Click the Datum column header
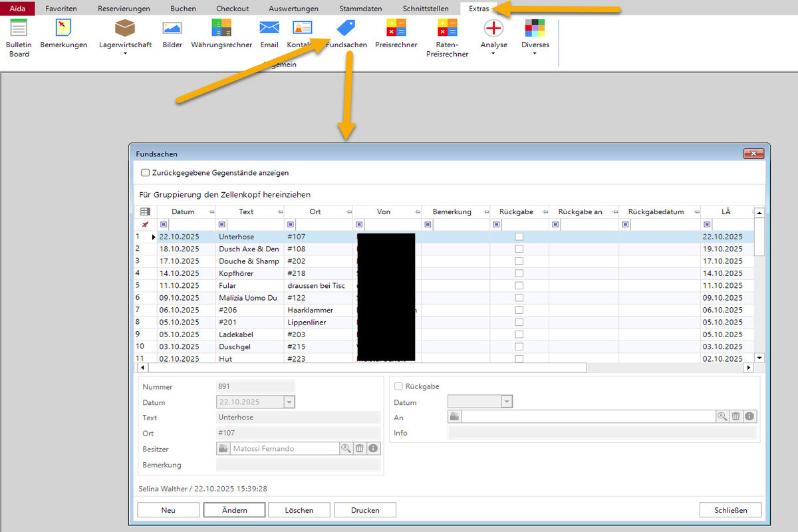This screenshot has height=532, width=798. pos(183,211)
